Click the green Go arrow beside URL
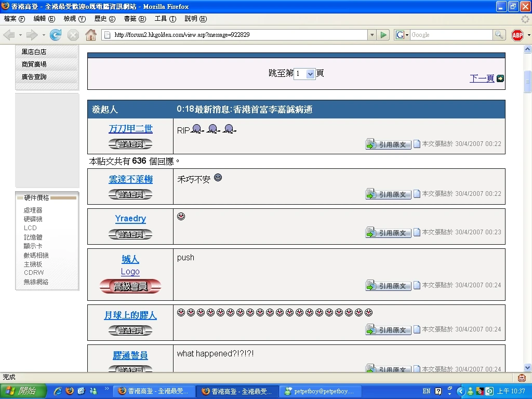The height and width of the screenshot is (399, 532). coord(383,35)
